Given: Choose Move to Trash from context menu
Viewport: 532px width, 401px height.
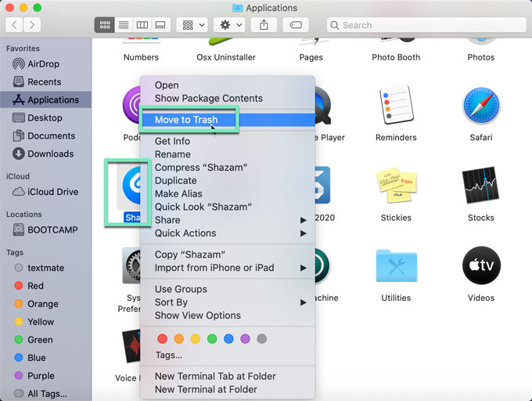Looking at the screenshot, I should pyautogui.click(x=186, y=120).
